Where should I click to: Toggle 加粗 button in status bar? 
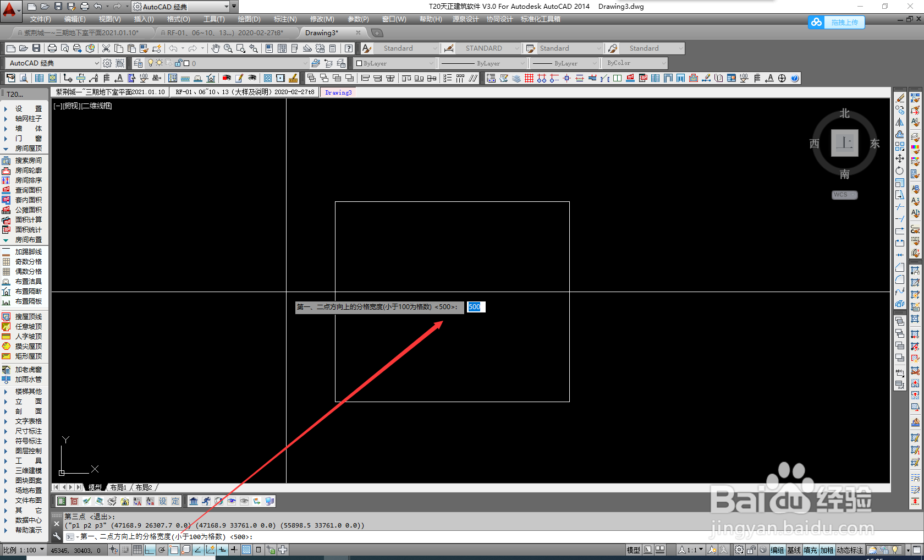tap(827, 550)
